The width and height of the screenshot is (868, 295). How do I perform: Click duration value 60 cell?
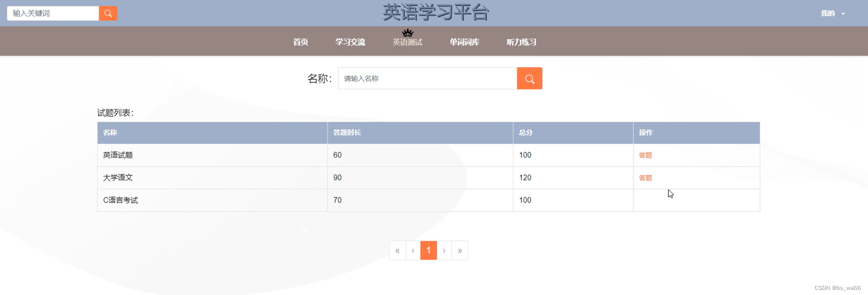click(420, 155)
